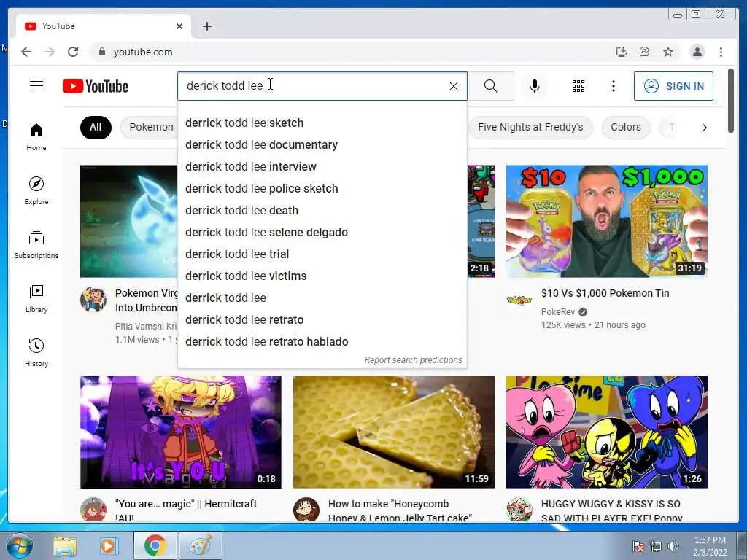Choose suggestion 'derrick todd lee retrato hablado'
Viewport: 747px width, 560px height.
322,342
